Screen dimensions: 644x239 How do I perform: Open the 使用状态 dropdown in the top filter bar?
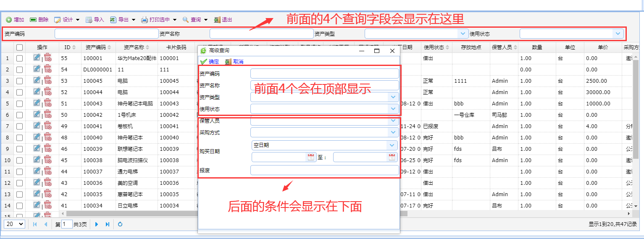click(x=618, y=34)
